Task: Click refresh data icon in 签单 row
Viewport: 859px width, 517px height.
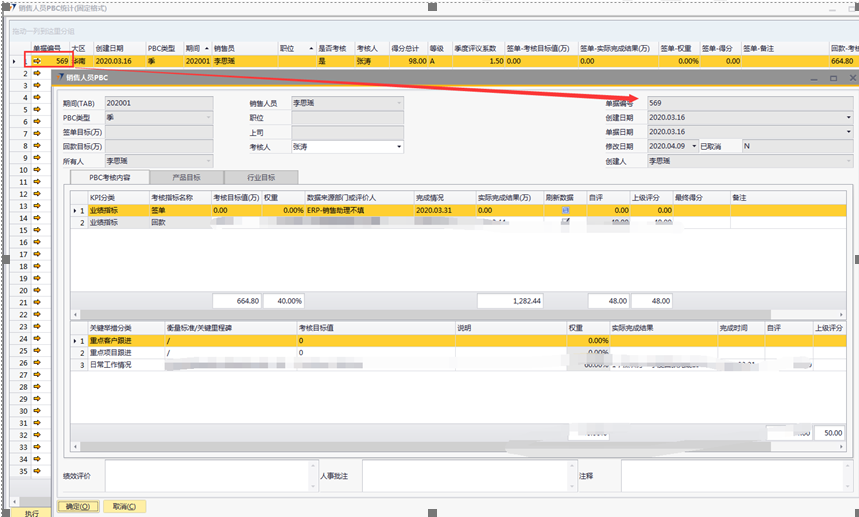Action: click(566, 211)
